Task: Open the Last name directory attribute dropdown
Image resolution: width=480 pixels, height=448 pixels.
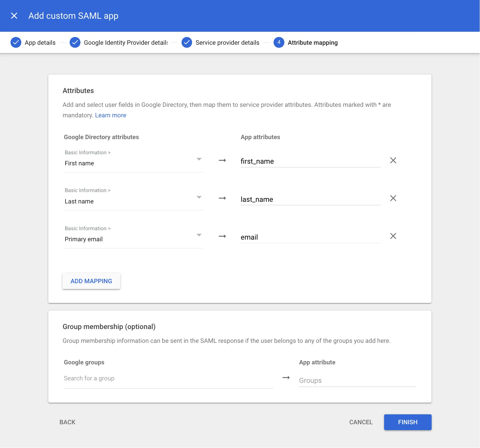Action: tap(134, 198)
